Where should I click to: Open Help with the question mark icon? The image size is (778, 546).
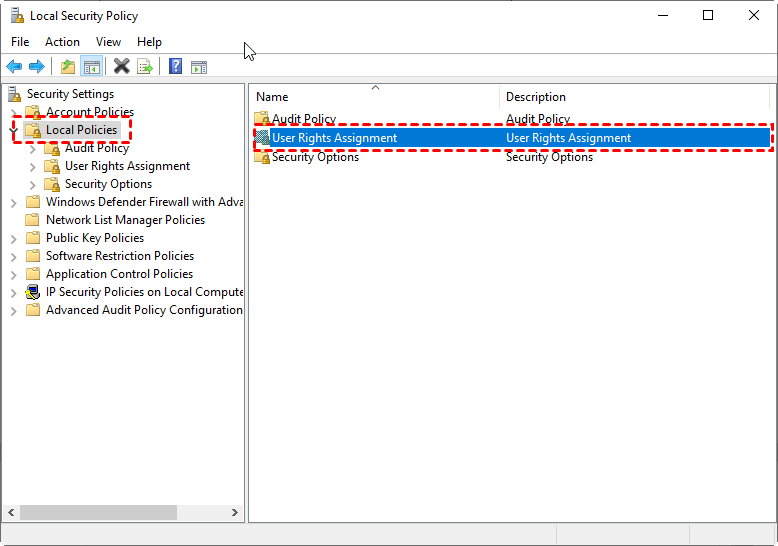coord(175,66)
